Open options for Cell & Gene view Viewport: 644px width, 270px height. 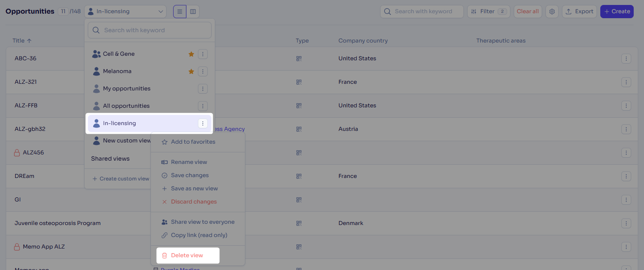(x=203, y=54)
